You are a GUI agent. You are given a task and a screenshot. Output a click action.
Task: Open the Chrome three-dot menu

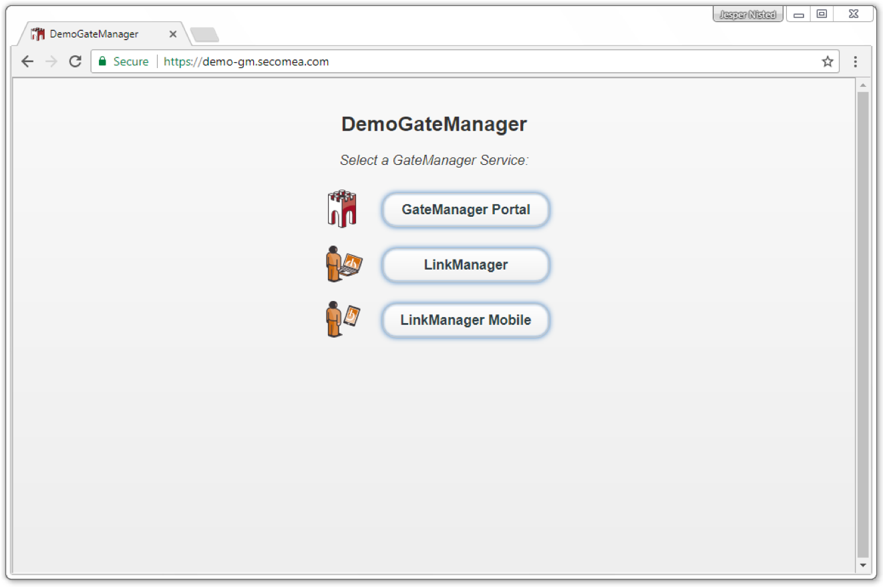tap(855, 61)
